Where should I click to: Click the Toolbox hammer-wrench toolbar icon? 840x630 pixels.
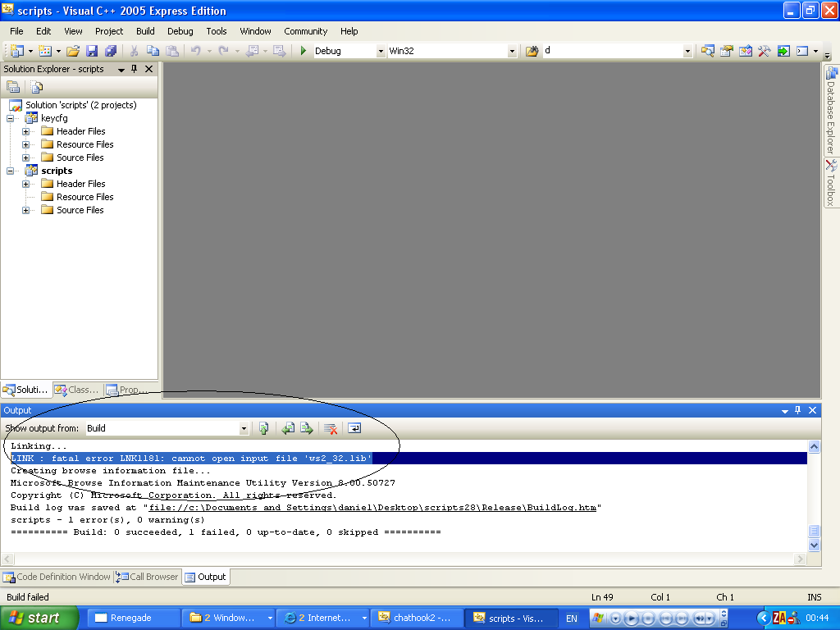(x=764, y=51)
